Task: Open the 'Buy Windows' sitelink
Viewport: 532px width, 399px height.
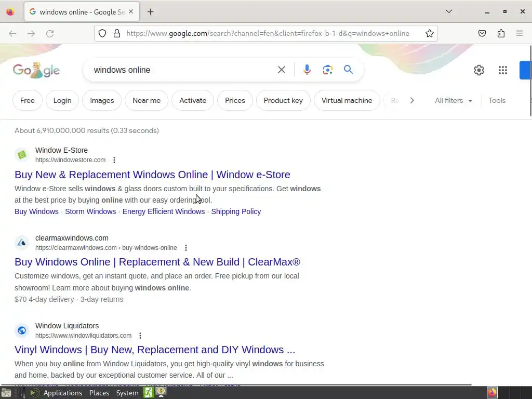Action: tap(37, 211)
